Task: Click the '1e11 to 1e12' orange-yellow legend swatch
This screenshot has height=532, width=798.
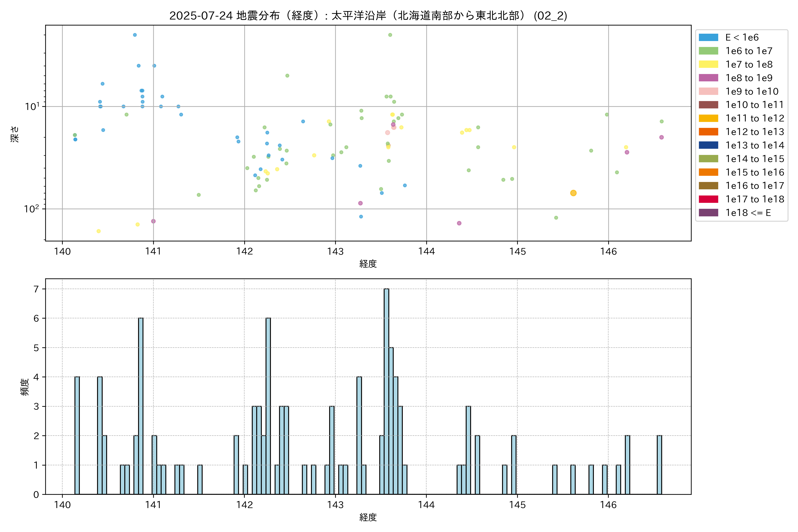Action: 708,118
